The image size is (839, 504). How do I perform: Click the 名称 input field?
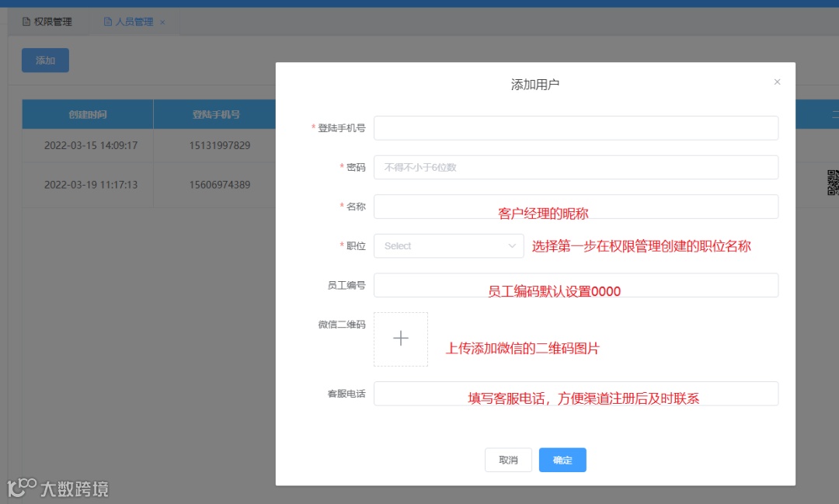point(576,207)
